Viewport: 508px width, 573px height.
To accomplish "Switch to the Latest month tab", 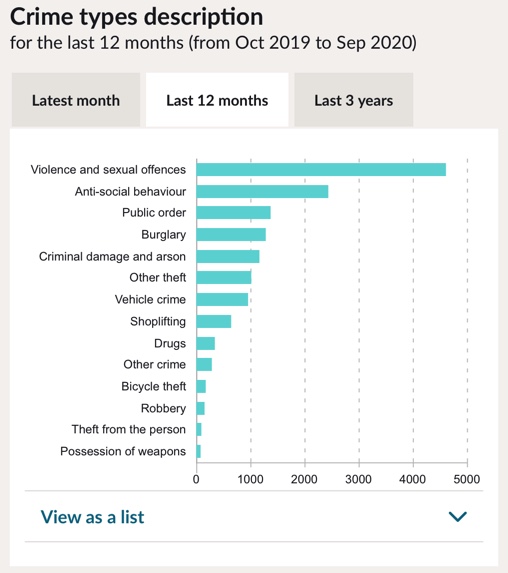I will (76, 100).
